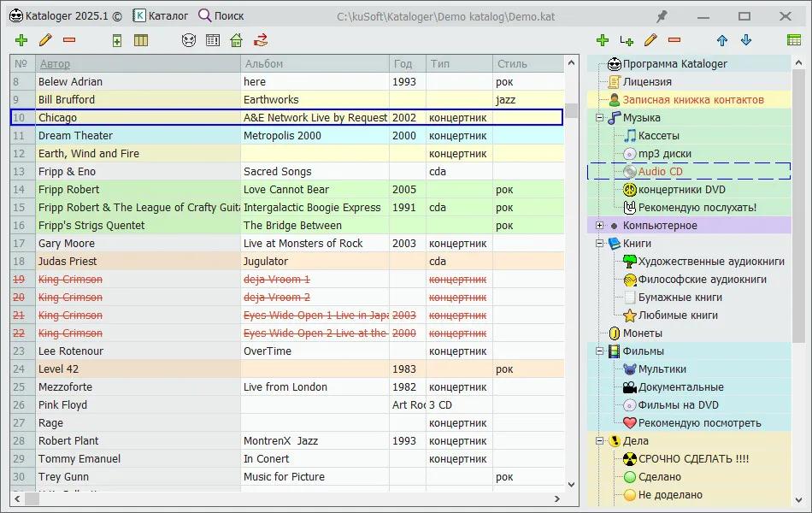Collapse the Музыка tree node
The width and height of the screenshot is (812, 513).
pos(599,118)
